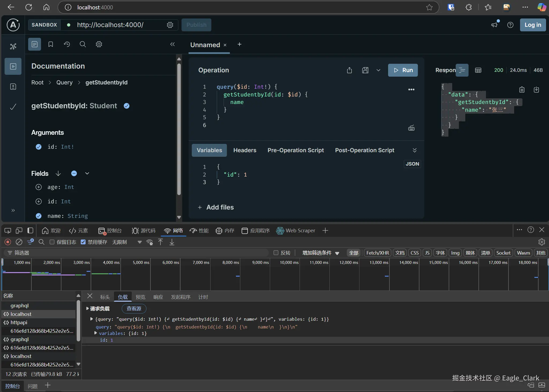Screen dimensions: 549x392
Task: Switch response to table view icon
Action: pos(478,70)
